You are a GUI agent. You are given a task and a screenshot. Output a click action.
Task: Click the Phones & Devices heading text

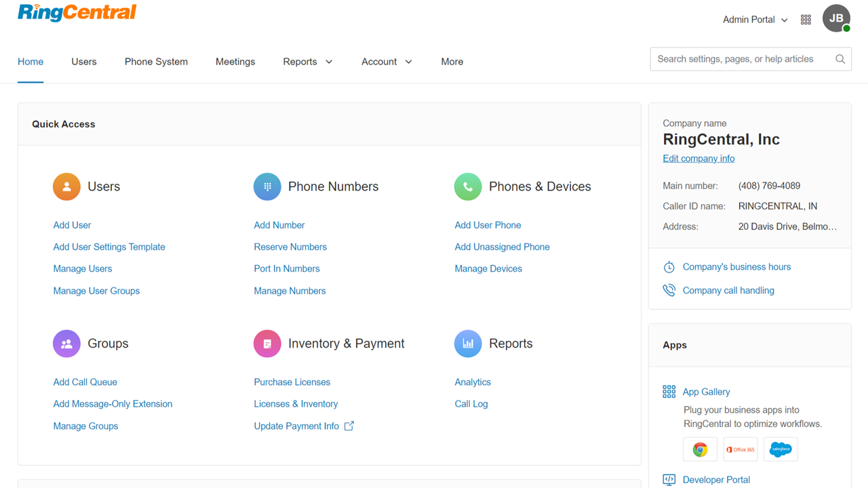[540, 186]
